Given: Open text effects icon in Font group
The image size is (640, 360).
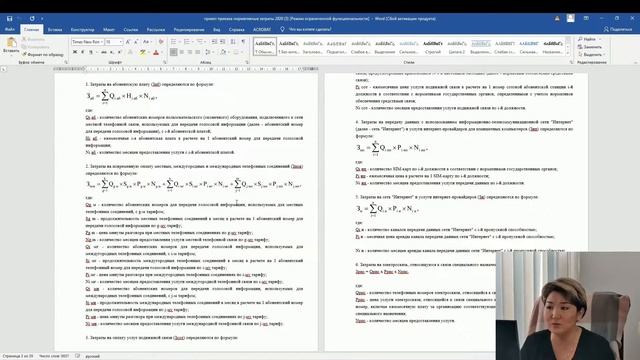Looking at the screenshot, I should click(130, 52).
